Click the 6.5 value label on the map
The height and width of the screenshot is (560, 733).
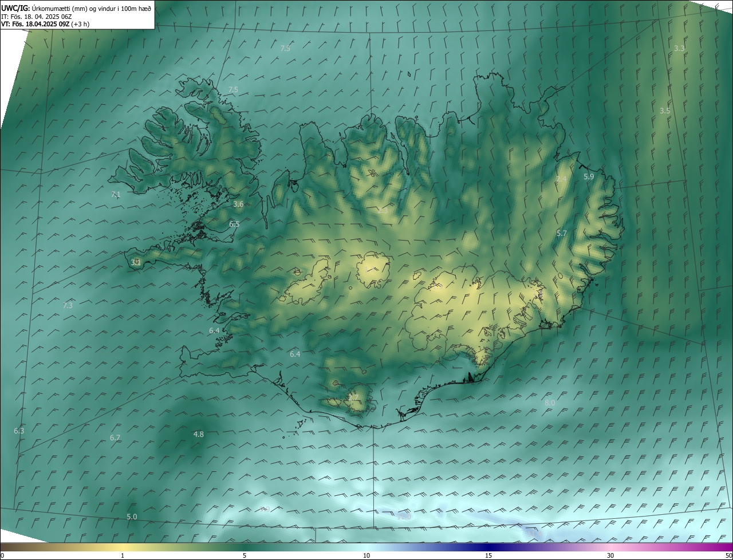tap(234, 224)
